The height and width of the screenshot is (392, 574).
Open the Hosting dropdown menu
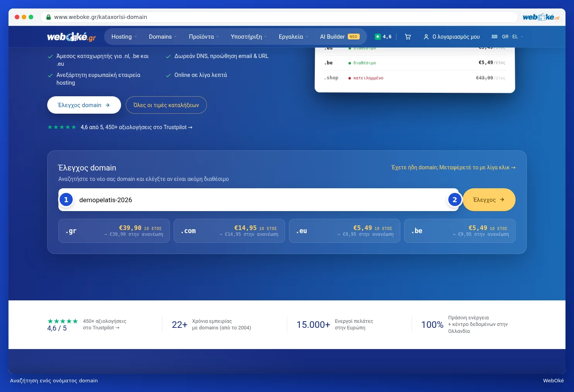tap(124, 37)
